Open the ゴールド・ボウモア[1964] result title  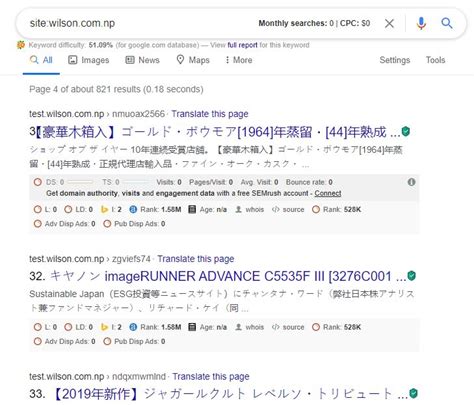(x=215, y=132)
